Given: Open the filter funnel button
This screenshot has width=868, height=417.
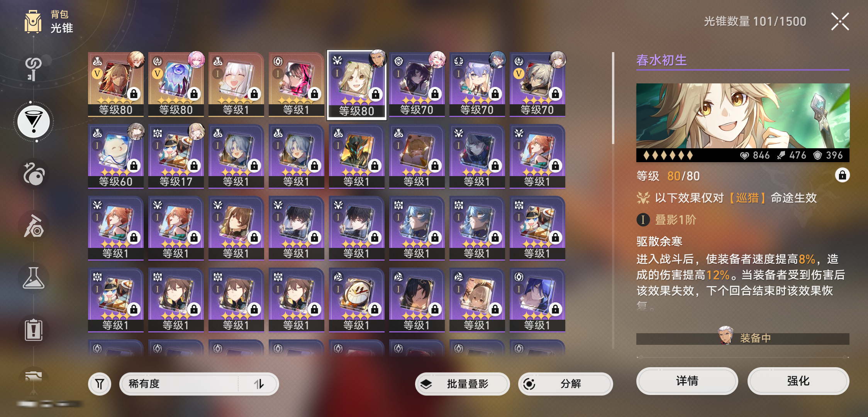Looking at the screenshot, I should (x=100, y=384).
